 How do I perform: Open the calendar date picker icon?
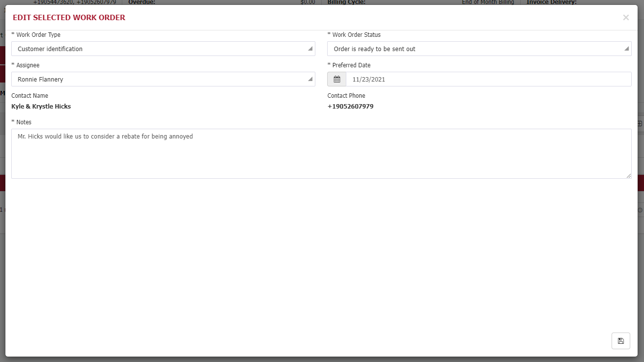(x=336, y=79)
